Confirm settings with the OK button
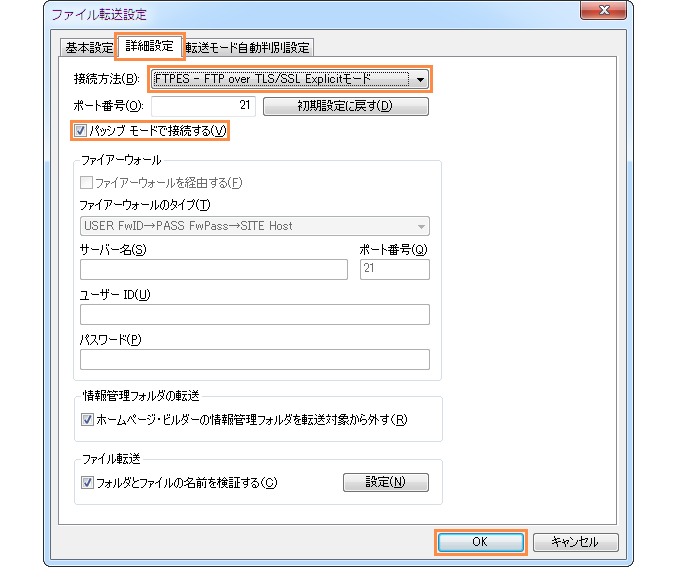The height and width of the screenshot is (567, 676). [x=481, y=542]
